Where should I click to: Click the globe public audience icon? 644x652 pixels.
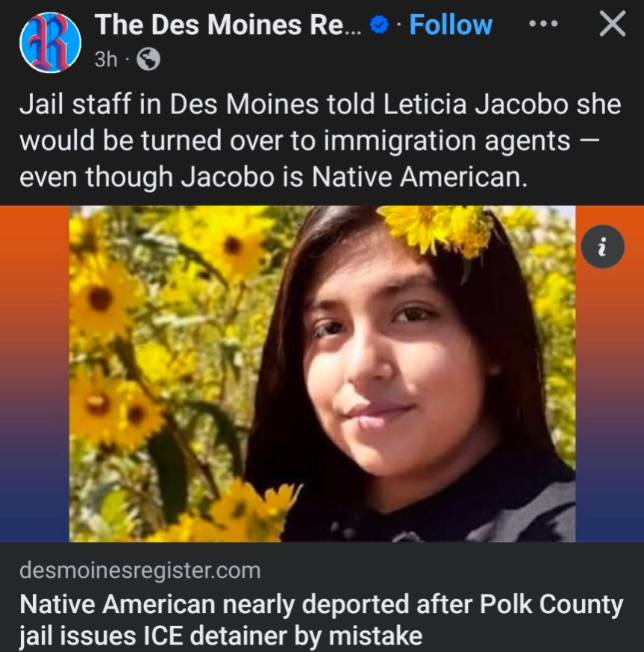click(149, 59)
